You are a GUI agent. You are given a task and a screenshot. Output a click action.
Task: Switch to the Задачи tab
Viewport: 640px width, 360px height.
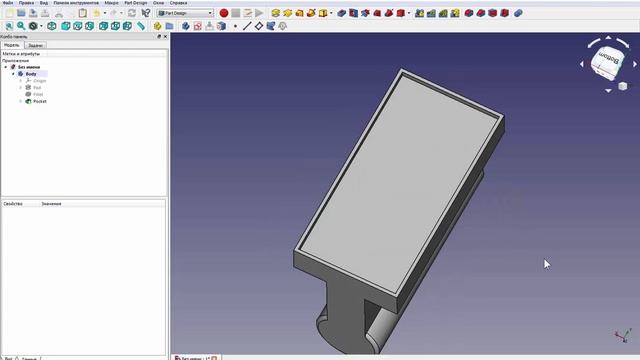click(x=36, y=45)
